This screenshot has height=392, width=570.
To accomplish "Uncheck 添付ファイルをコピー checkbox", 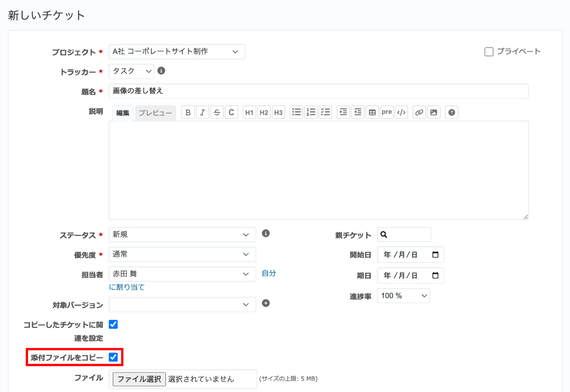I will coord(113,357).
